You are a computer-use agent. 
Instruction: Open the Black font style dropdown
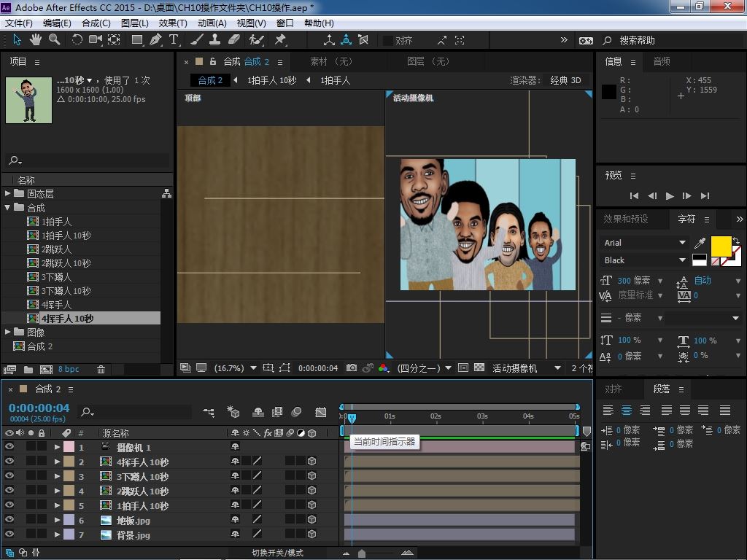pyautogui.click(x=643, y=260)
